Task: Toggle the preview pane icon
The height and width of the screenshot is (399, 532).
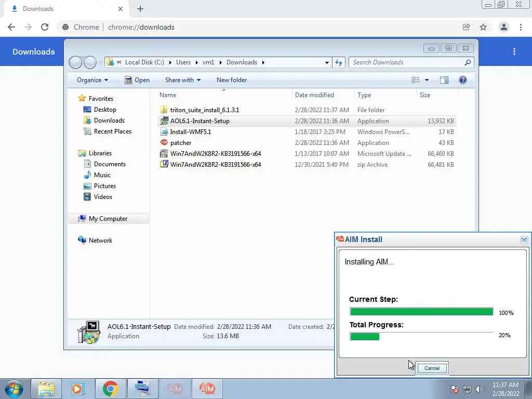Action: [x=444, y=79]
